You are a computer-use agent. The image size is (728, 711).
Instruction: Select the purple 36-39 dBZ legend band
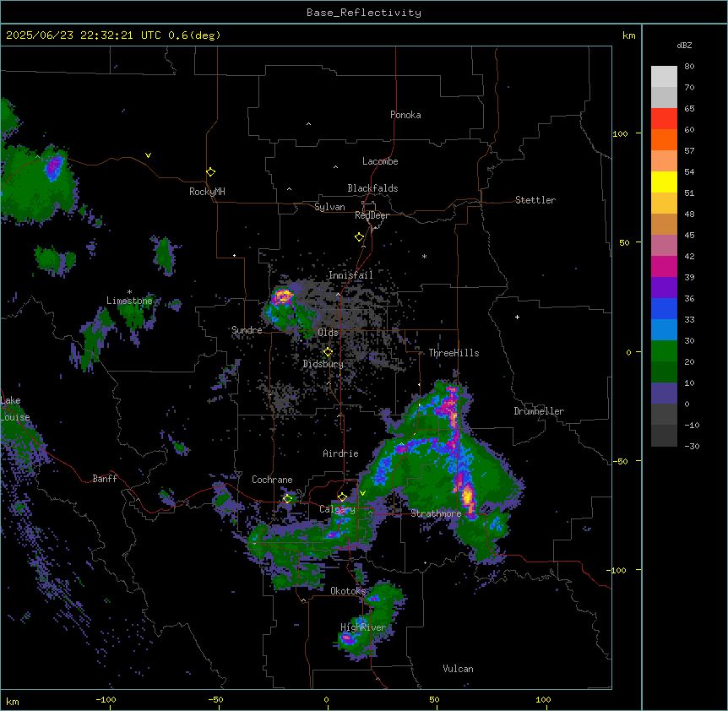click(x=664, y=287)
